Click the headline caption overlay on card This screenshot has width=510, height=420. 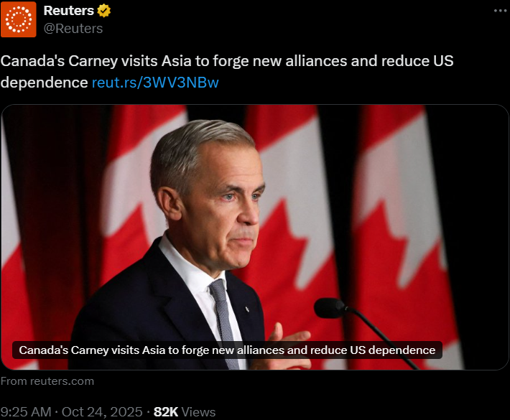click(x=227, y=350)
